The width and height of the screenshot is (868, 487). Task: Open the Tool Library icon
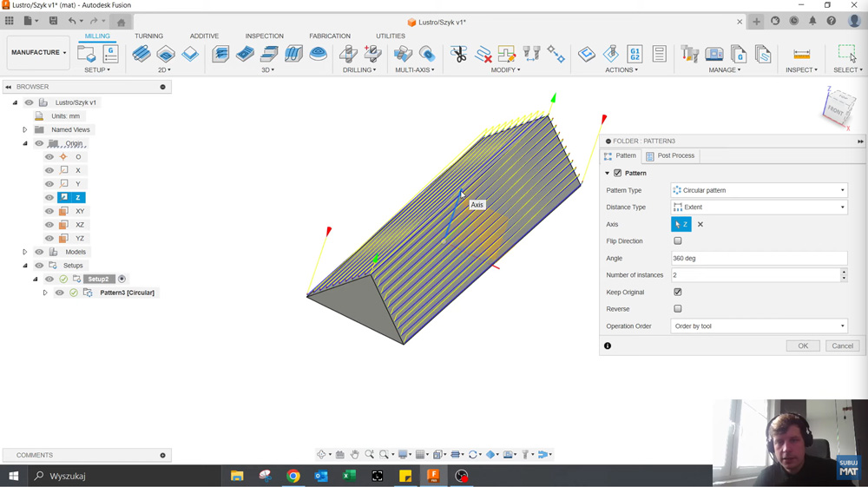pyautogui.click(x=690, y=54)
